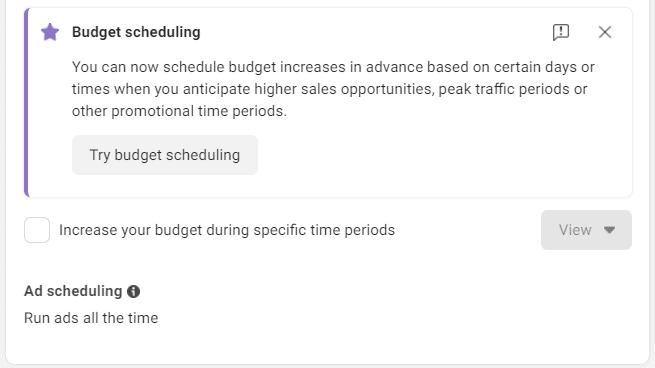This screenshot has height=368, width=655.
Task: Click the 'Increase your budget during specific time periods' label
Action: click(x=227, y=230)
